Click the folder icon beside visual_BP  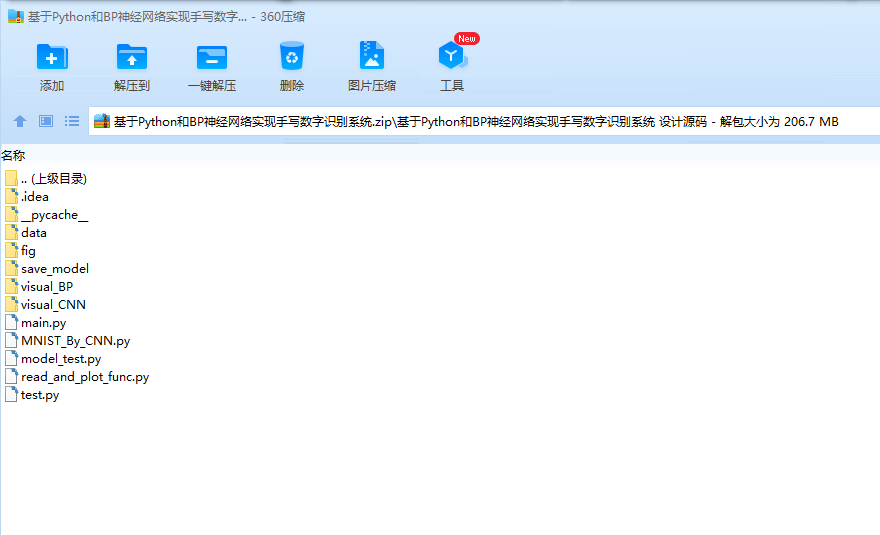pyautogui.click(x=11, y=286)
